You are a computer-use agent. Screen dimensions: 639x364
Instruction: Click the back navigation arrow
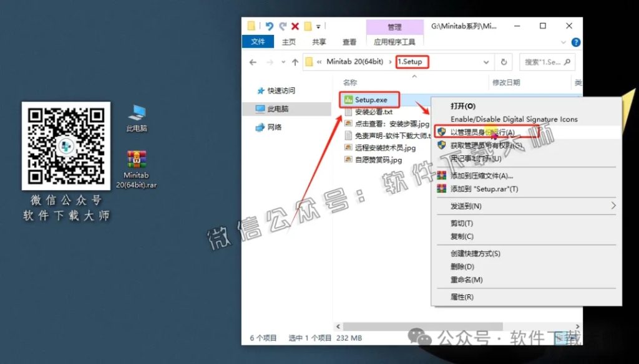pyautogui.click(x=253, y=62)
